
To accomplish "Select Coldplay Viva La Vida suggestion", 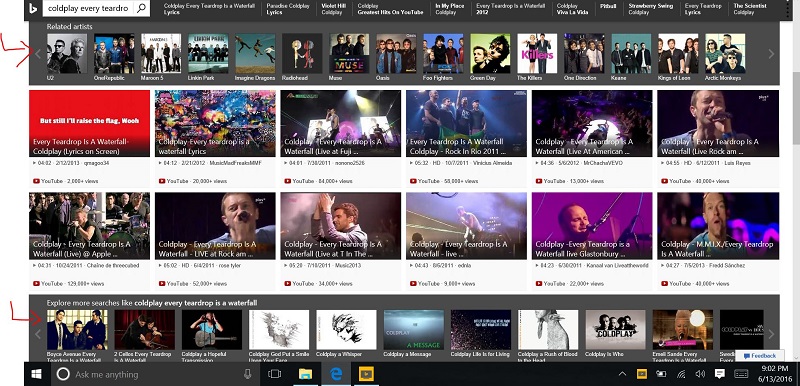I will click(x=572, y=9).
